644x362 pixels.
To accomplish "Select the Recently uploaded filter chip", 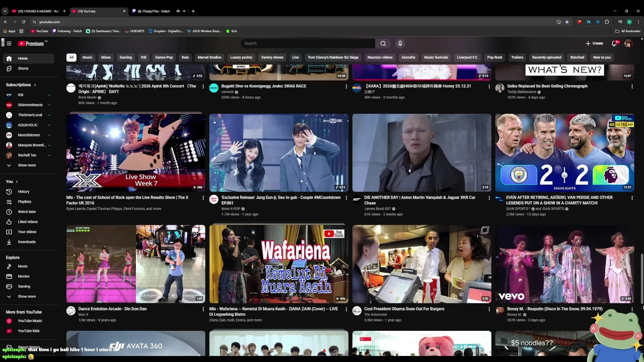I will click(x=546, y=57).
